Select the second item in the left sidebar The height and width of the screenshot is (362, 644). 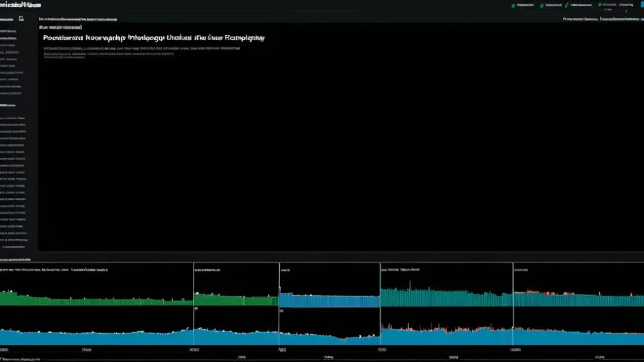pyautogui.click(x=9, y=38)
